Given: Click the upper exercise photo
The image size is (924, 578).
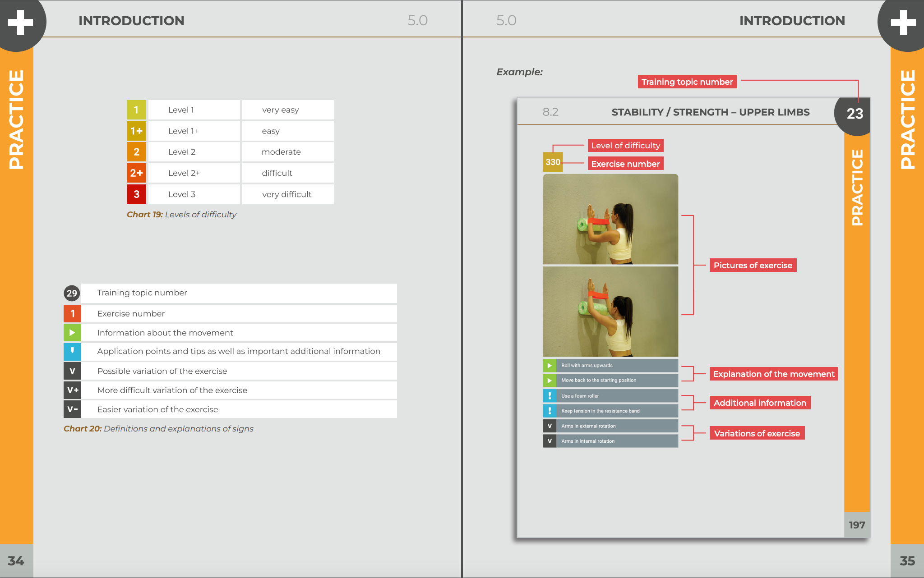Looking at the screenshot, I should (610, 219).
